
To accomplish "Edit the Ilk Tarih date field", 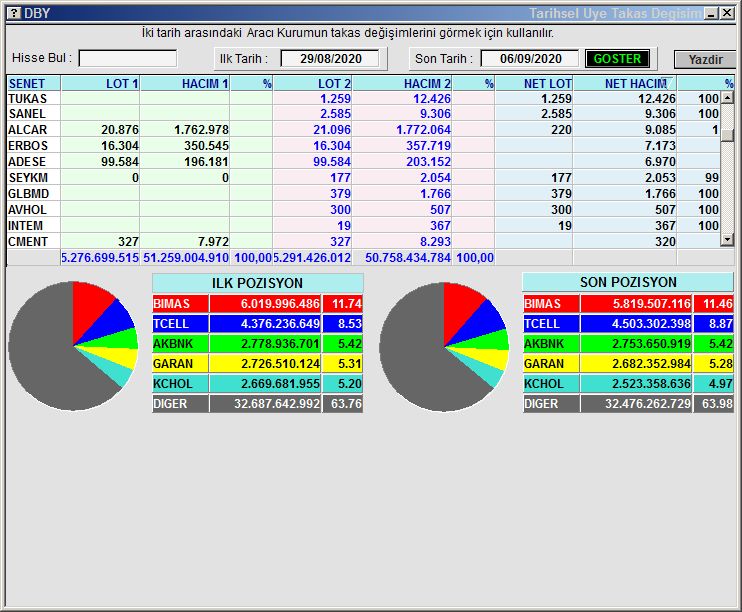I will (x=330, y=59).
